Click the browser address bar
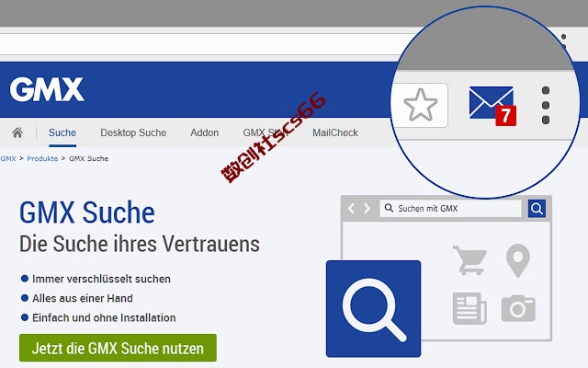Viewport: 588px width, 368px height. 198,44
